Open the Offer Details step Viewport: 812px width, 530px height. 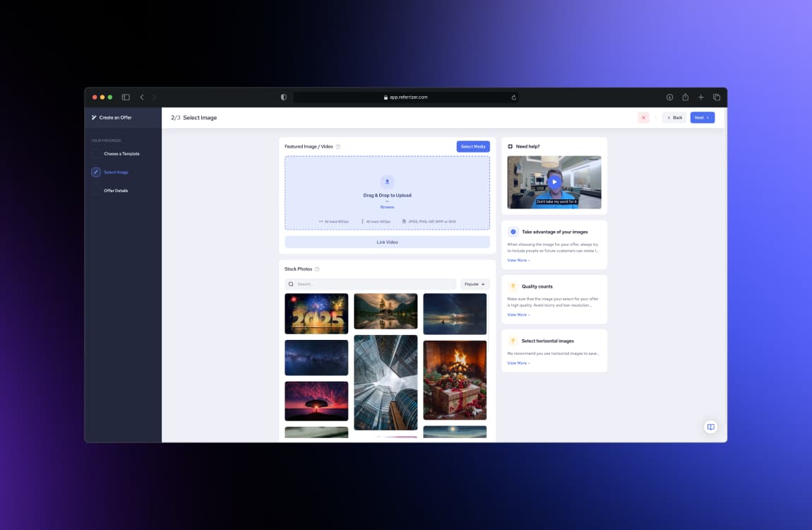116,191
